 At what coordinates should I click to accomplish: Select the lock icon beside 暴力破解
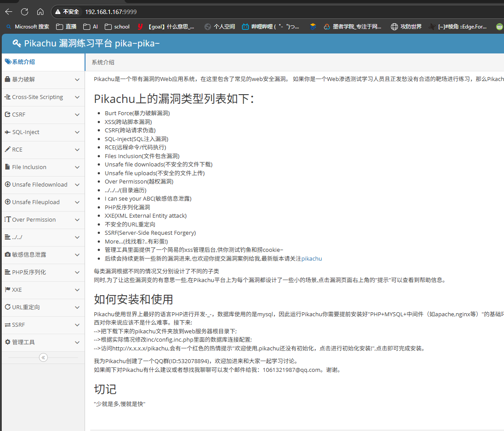coord(7,79)
